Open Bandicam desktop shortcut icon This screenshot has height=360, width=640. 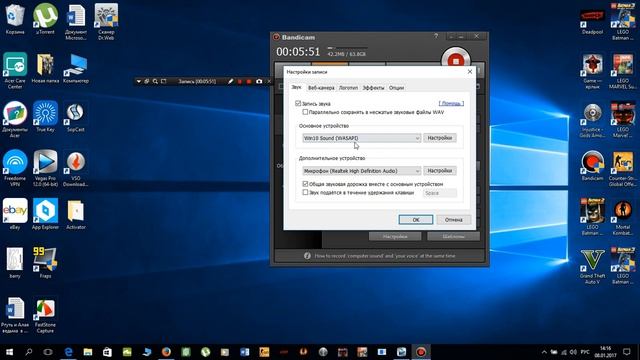[x=592, y=165]
